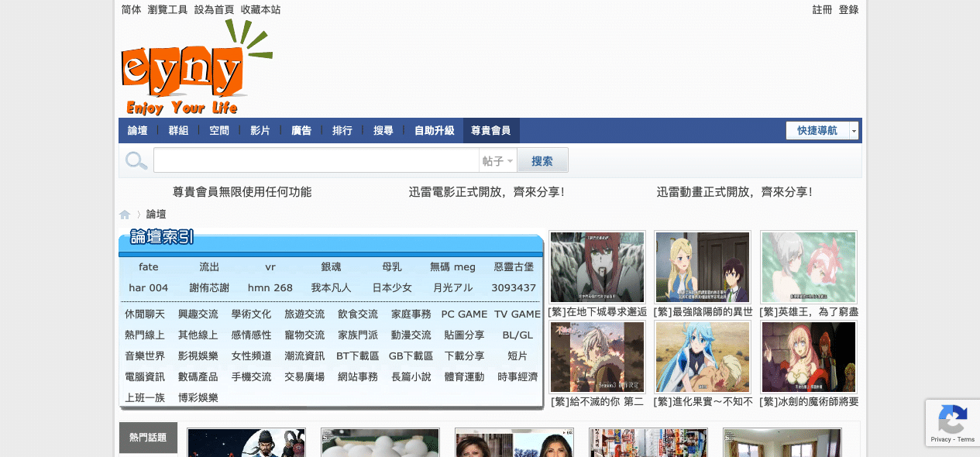The image size is (980, 457).
Task: Click the home icon in breadcrumb
Action: 125,215
